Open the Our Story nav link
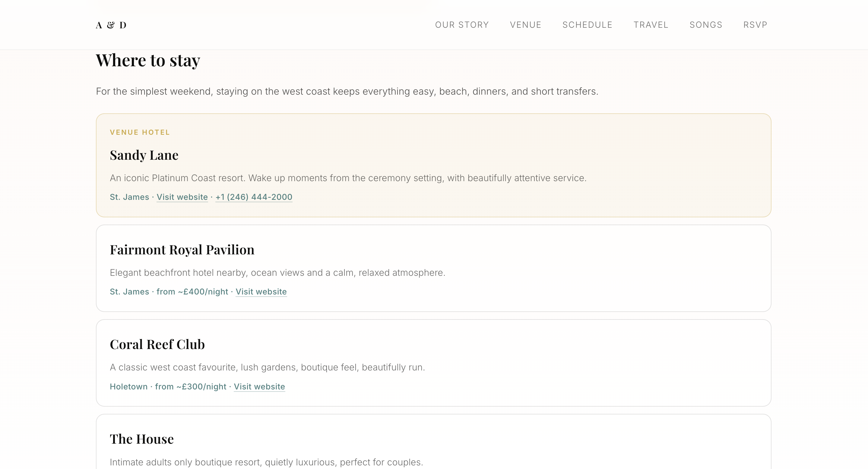The width and height of the screenshot is (868, 469). [462, 25]
